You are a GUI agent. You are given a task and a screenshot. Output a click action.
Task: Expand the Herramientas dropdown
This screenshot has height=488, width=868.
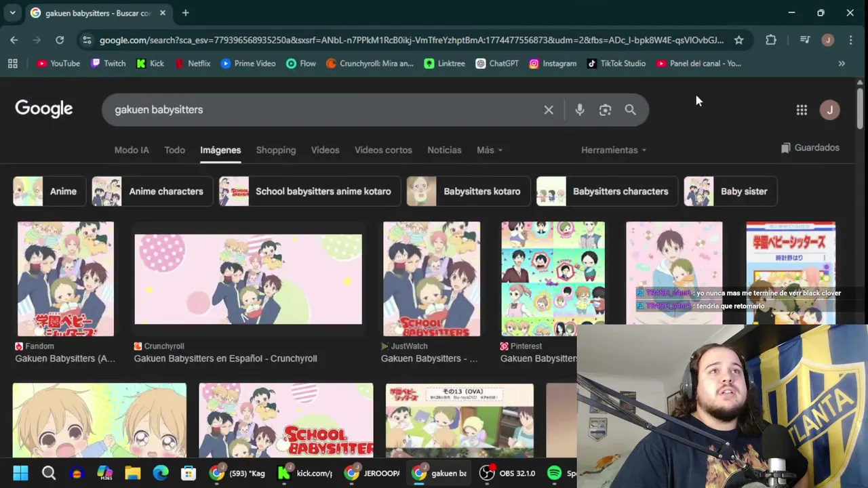[614, 150]
